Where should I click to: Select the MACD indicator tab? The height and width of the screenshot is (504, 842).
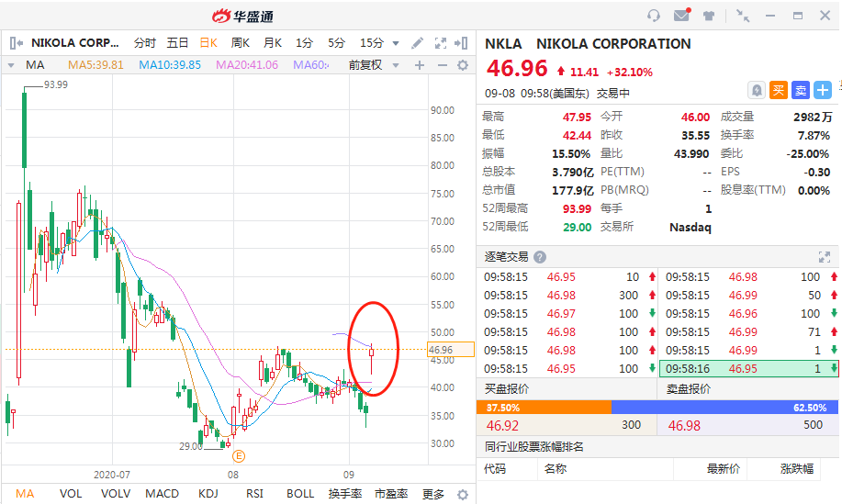[162, 494]
